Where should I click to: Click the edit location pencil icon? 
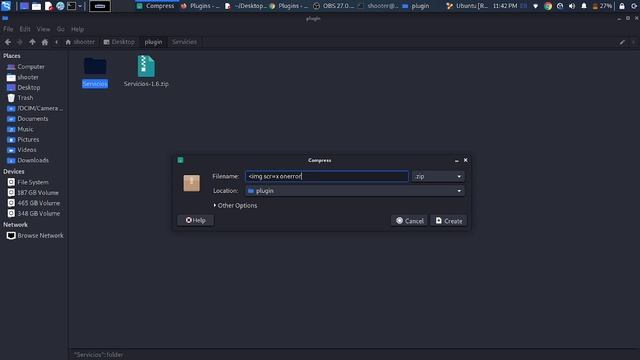coord(622,42)
